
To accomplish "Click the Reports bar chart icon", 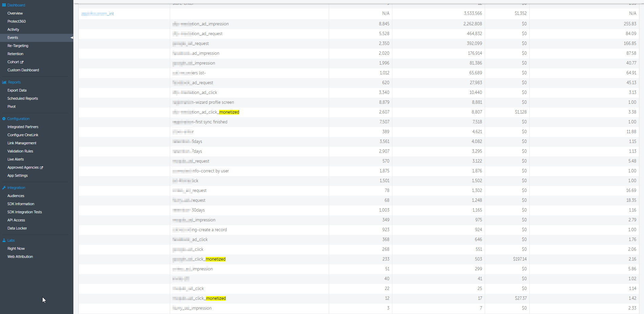I will pyautogui.click(x=4, y=82).
